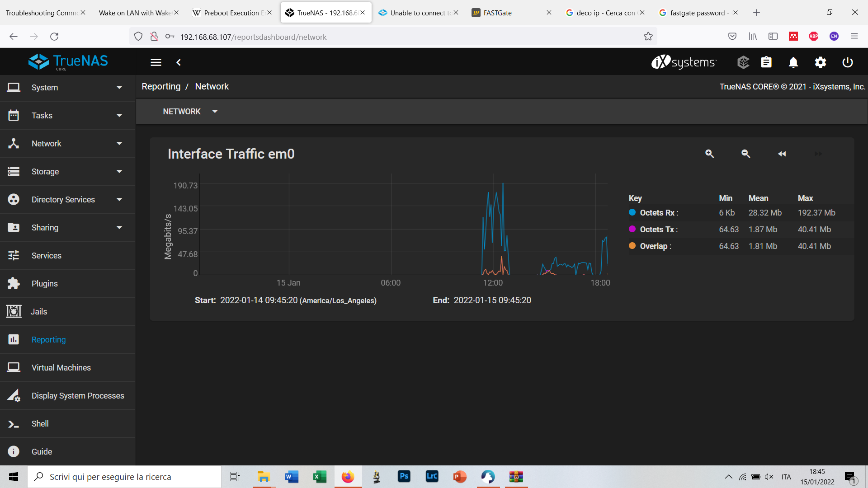The height and width of the screenshot is (488, 868).
Task: Open the task manager clipboard icon
Action: coord(766,62)
